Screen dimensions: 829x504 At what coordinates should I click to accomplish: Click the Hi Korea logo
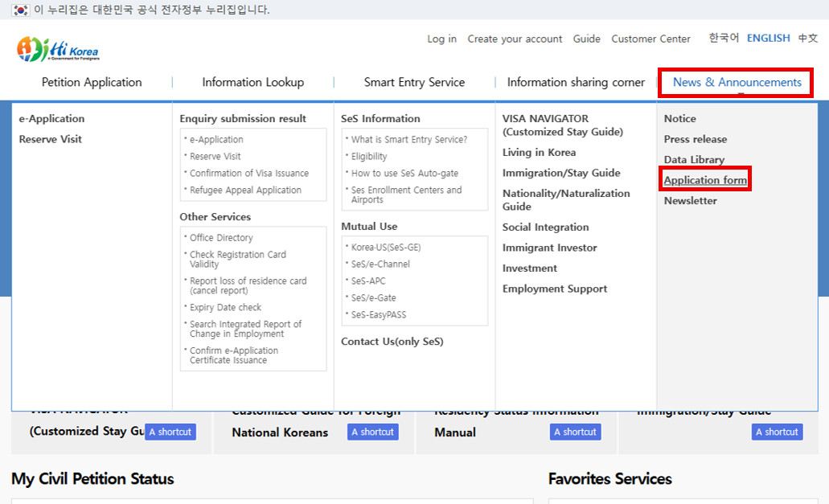coord(58,49)
